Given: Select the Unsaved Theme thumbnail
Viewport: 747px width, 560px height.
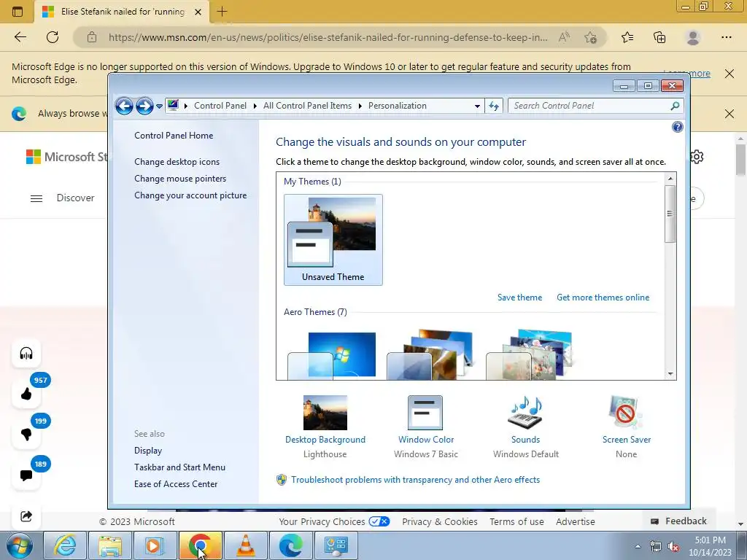Looking at the screenshot, I should [333, 239].
